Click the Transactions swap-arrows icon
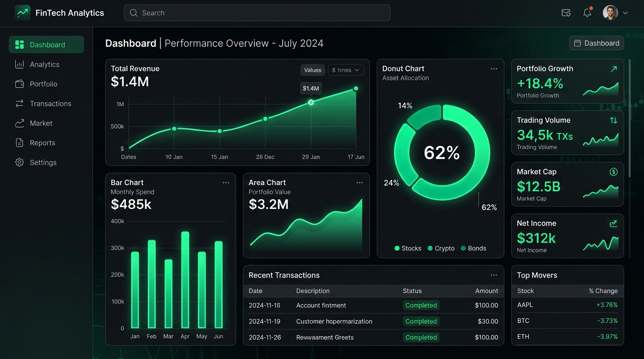The image size is (644, 359). tap(20, 104)
